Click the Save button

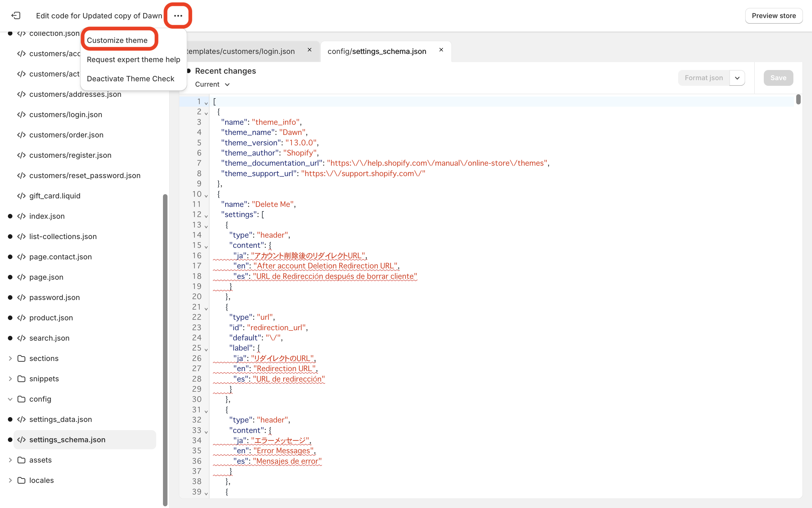point(778,78)
